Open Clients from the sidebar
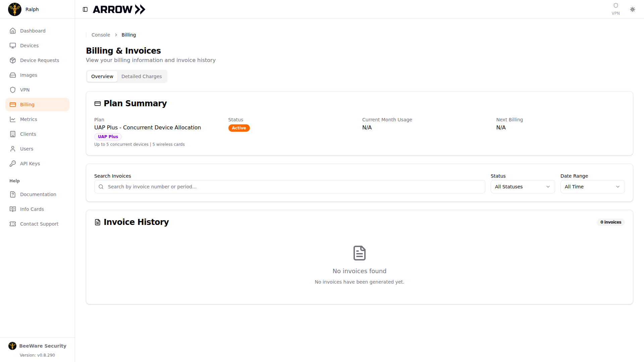This screenshot has width=644, height=362. coord(37,134)
